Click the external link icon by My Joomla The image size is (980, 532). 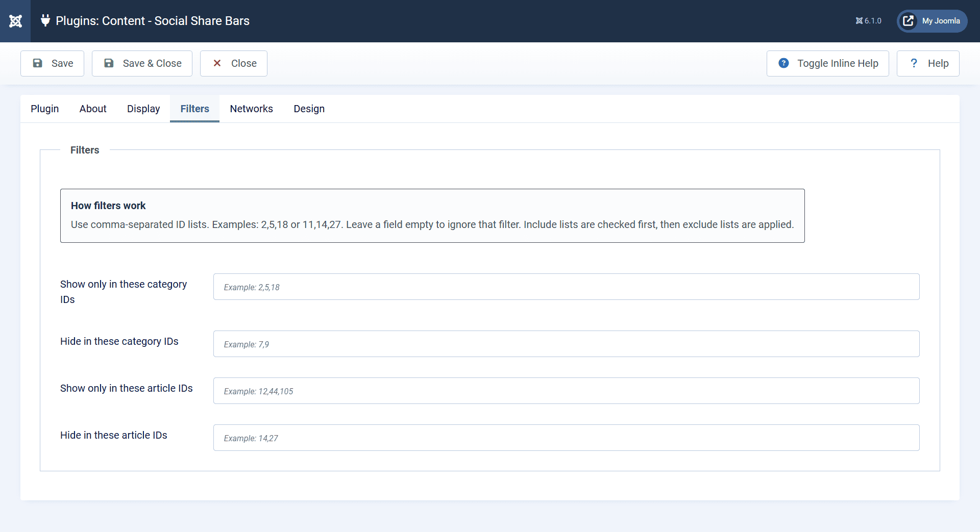(x=909, y=21)
